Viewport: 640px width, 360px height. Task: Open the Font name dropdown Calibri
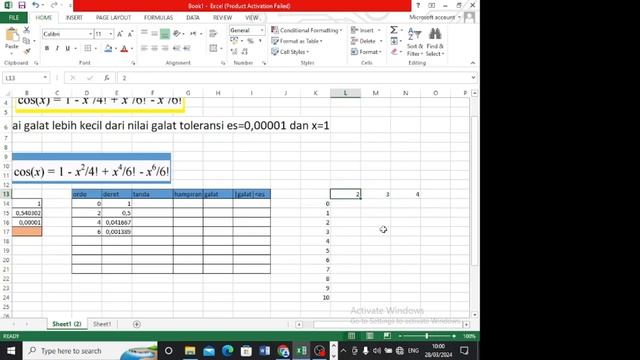point(90,34)
